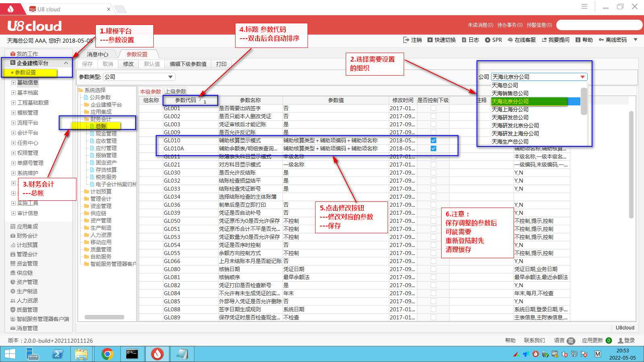Click the 编辑下级参数值 button
Viewport: 644px width, 362px height.
coord(188,64)
